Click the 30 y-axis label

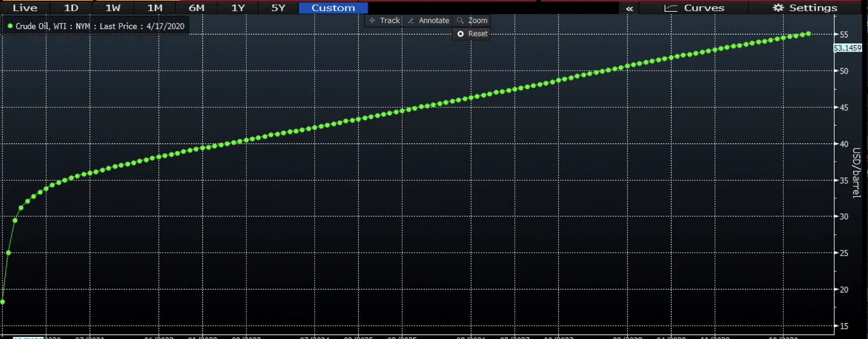click(x=844, y=216)
